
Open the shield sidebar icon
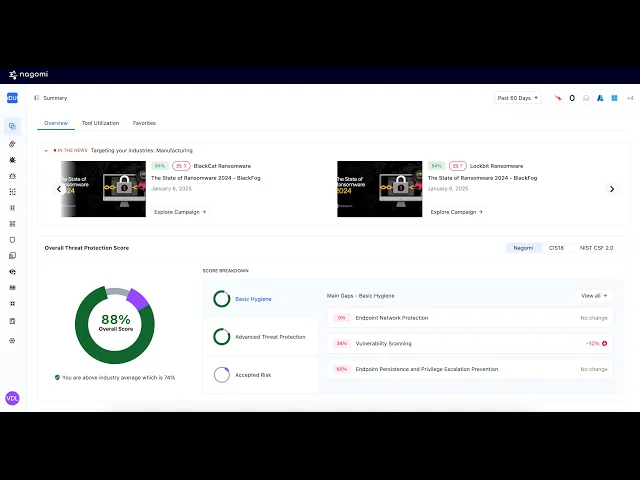pos(12,240)
